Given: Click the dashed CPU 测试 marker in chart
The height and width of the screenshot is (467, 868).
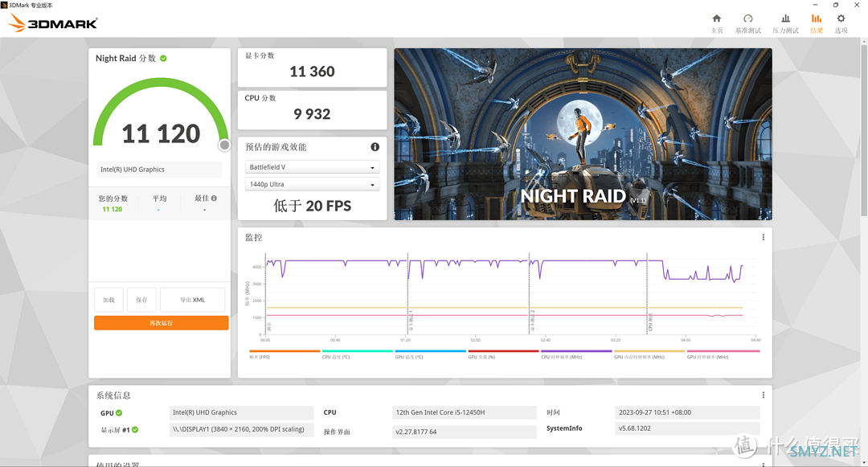Looking at the screenshot, I should pyautogui.click(x=647, y=293).
